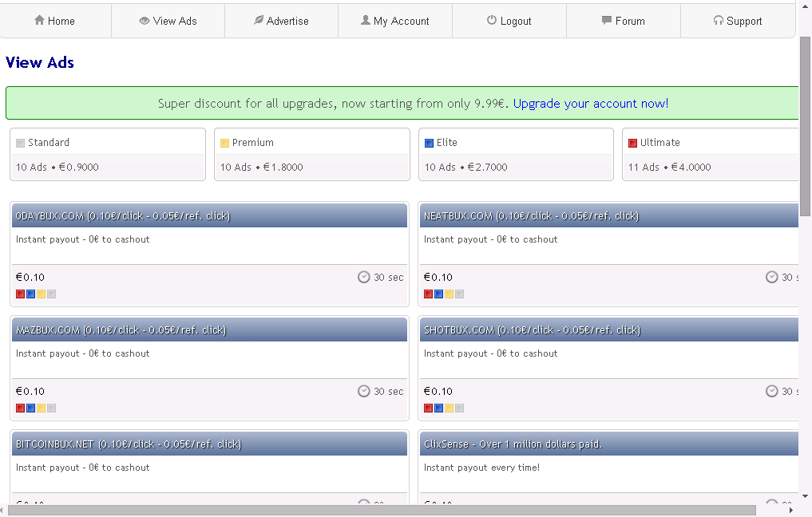Open the ClixSense ad title
The image size is (812, 517).
pos(513,444)
